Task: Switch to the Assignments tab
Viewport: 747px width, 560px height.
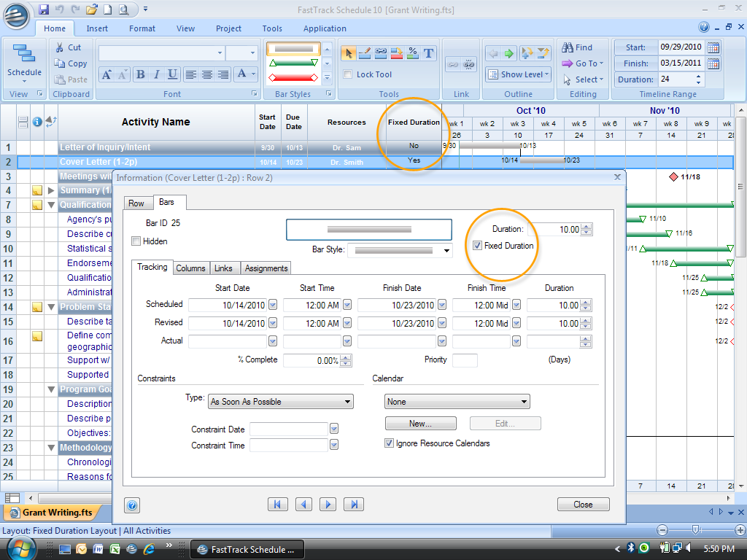Action: [x=266, y=268]
